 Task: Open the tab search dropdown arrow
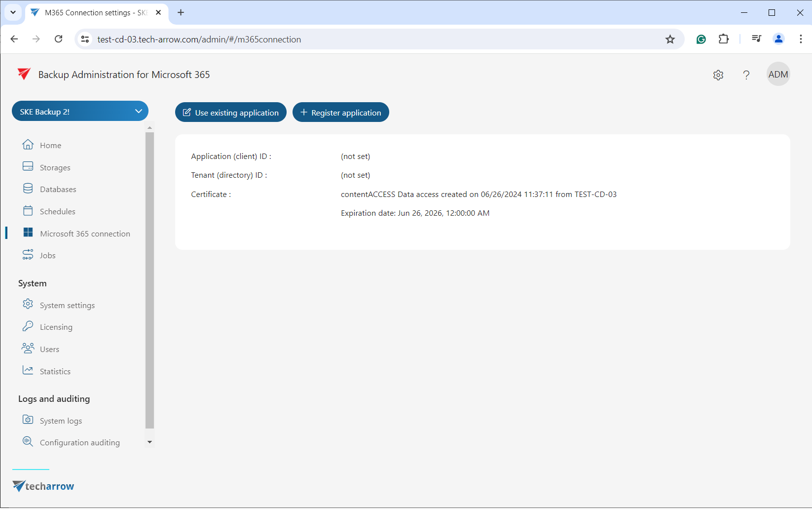pyautogui.click(x=13, y=12)
